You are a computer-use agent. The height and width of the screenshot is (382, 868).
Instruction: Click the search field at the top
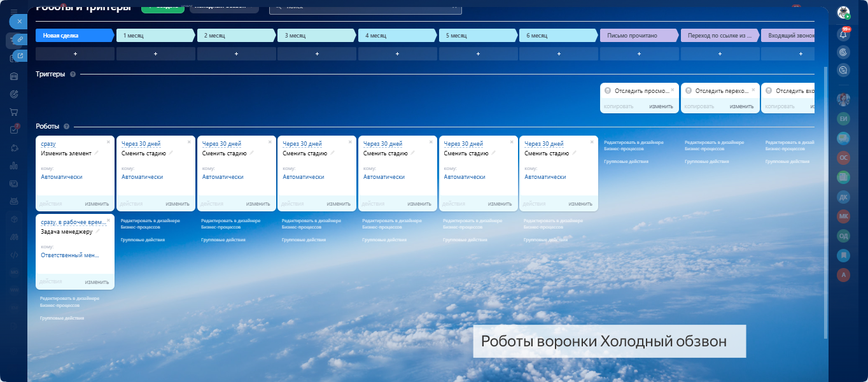pyautogui.click(x=364, y=8)
